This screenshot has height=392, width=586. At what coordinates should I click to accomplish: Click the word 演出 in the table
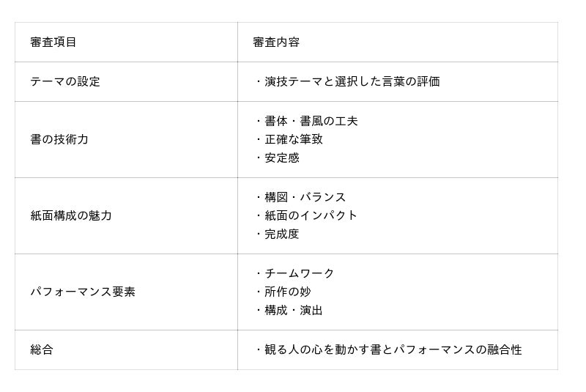tap(311, 310)
